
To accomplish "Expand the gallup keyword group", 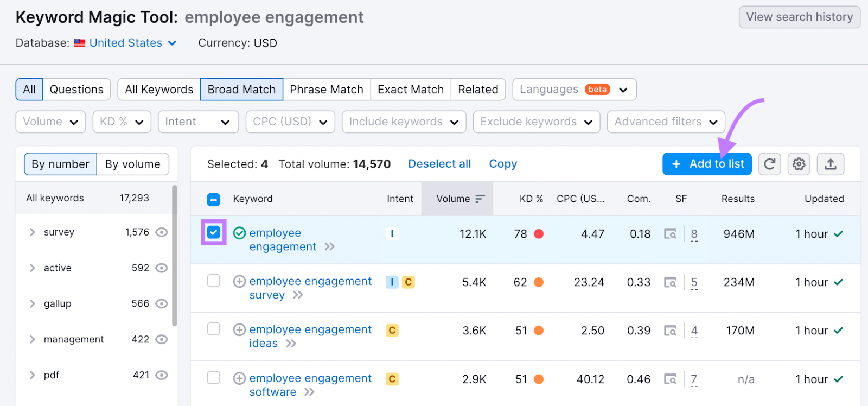I will [32, 304].
